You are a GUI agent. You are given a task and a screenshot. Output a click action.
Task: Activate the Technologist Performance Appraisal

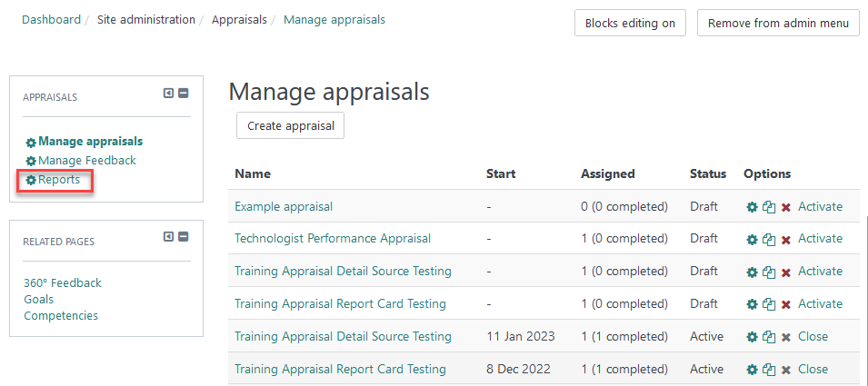pyautogui.click(x=820, y=239)
